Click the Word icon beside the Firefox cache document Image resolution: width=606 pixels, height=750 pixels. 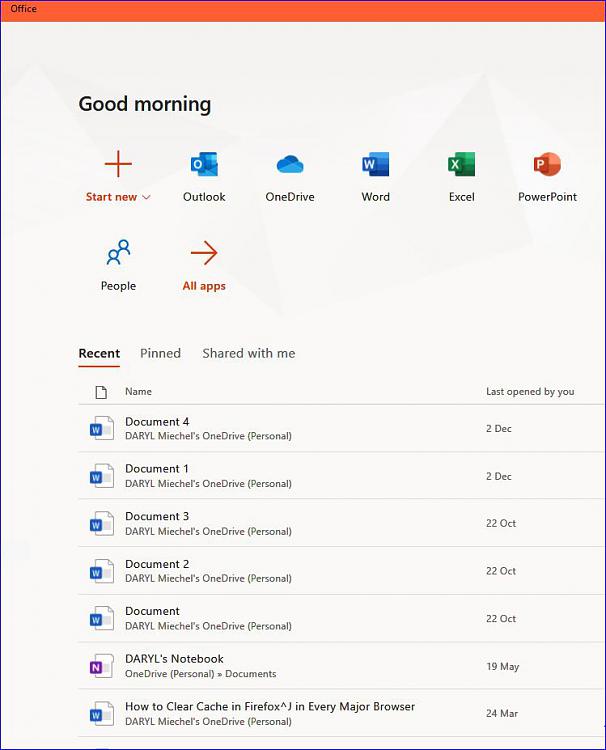coord(102,713)
